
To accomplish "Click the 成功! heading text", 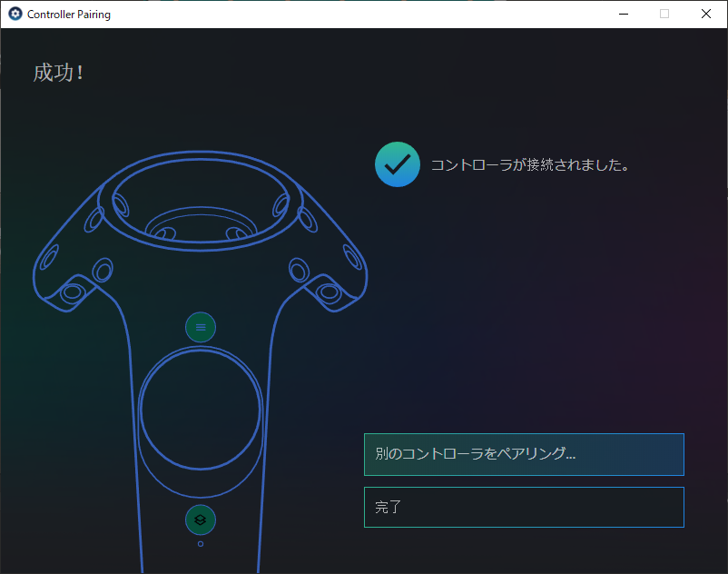I will tap(59, 73).
